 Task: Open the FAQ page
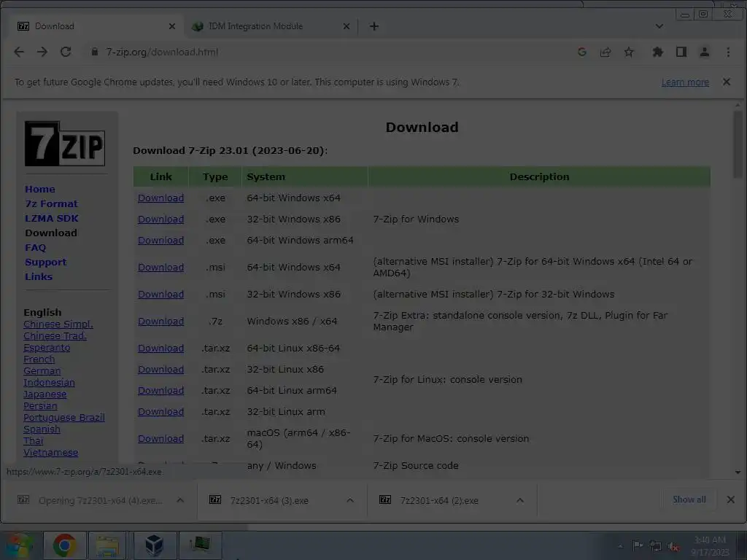click(36, 248)
